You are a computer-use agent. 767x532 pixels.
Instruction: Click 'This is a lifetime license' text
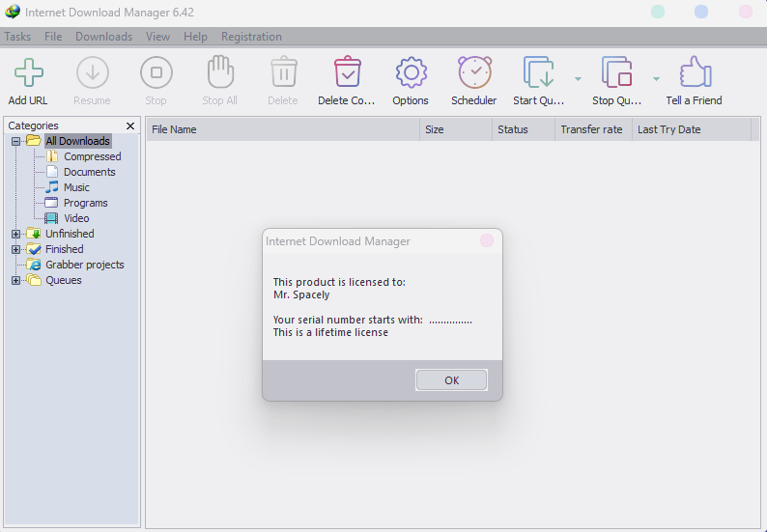(x=330, y=332)
